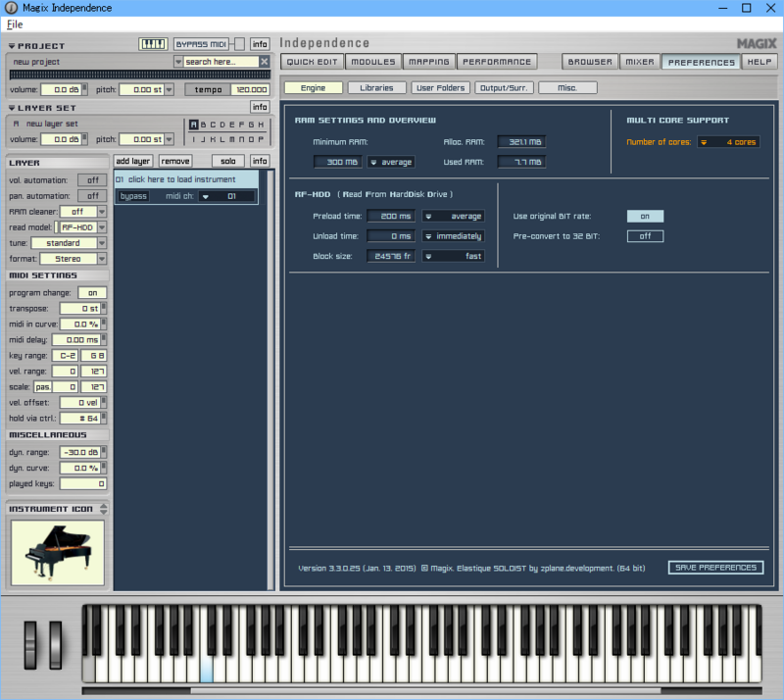Click the layer list vertical scrollbar
This screenshot has width=784, height=700.
(270, 380)
